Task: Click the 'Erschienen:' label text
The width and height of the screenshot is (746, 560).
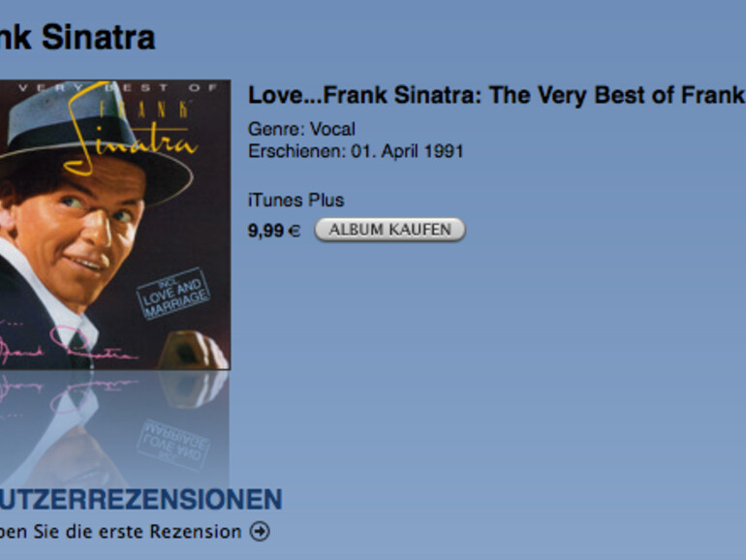Action: [x=297, y=151]
